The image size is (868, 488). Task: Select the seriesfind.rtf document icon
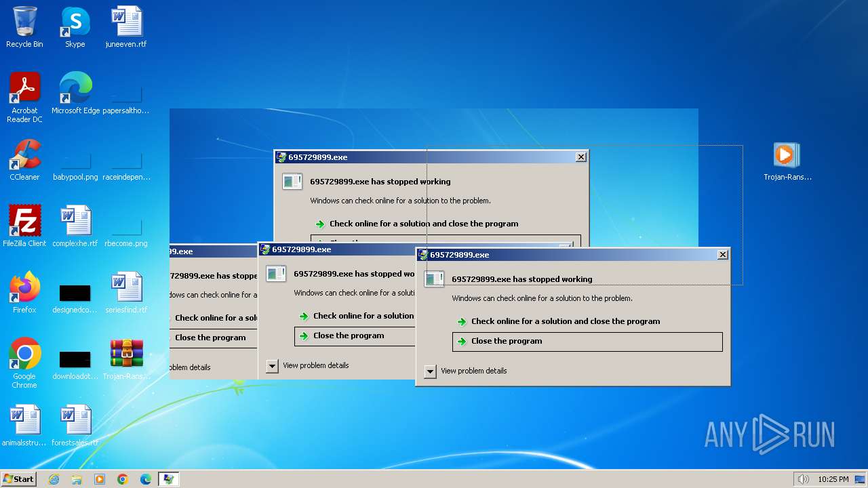pyautogui.click(x=126, y=293)
